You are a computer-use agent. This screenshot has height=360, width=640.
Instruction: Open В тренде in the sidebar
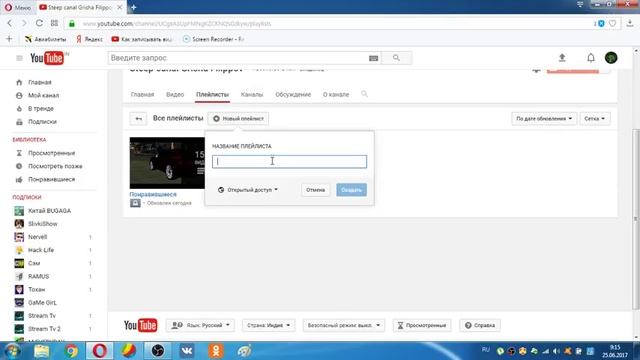(x=41, y=109)
